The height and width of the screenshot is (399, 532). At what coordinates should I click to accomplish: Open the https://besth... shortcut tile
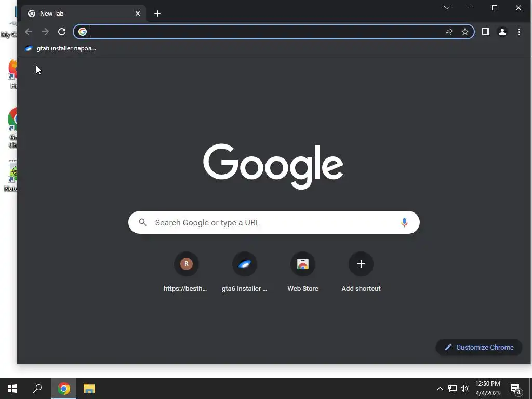pos(185,272)
